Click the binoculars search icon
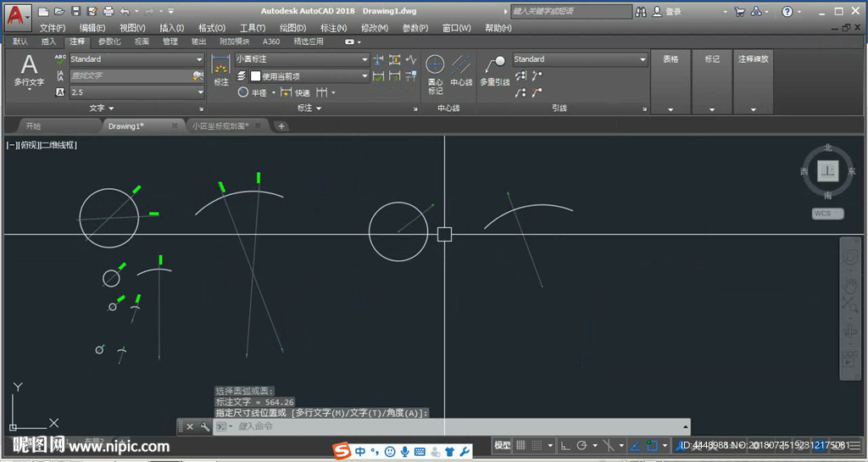This screenshot has height=462, width=868. coord(641,12)
